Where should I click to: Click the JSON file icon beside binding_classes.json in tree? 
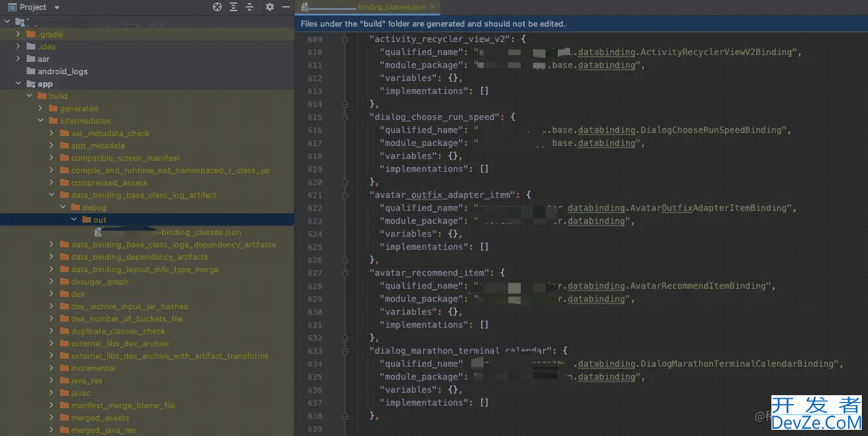click(98, 232)
